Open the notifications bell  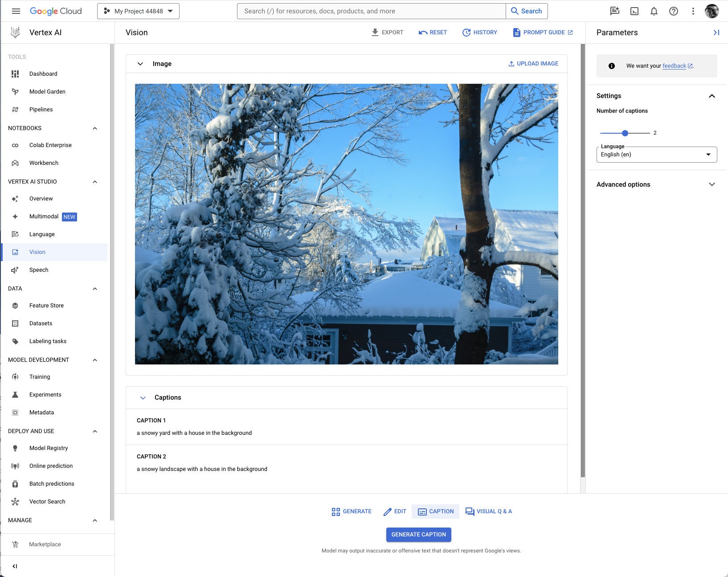point(654,11)
